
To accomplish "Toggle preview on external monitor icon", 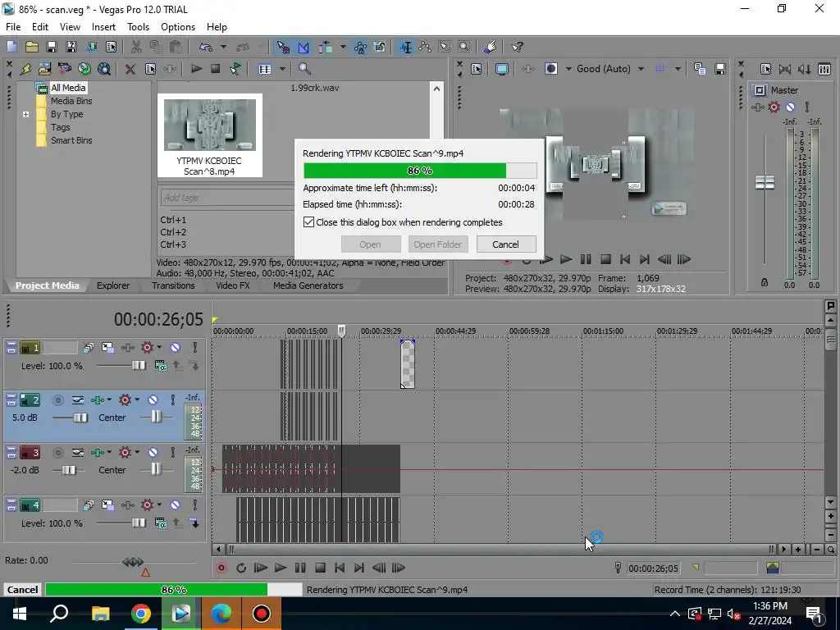I will click(501, 69).
